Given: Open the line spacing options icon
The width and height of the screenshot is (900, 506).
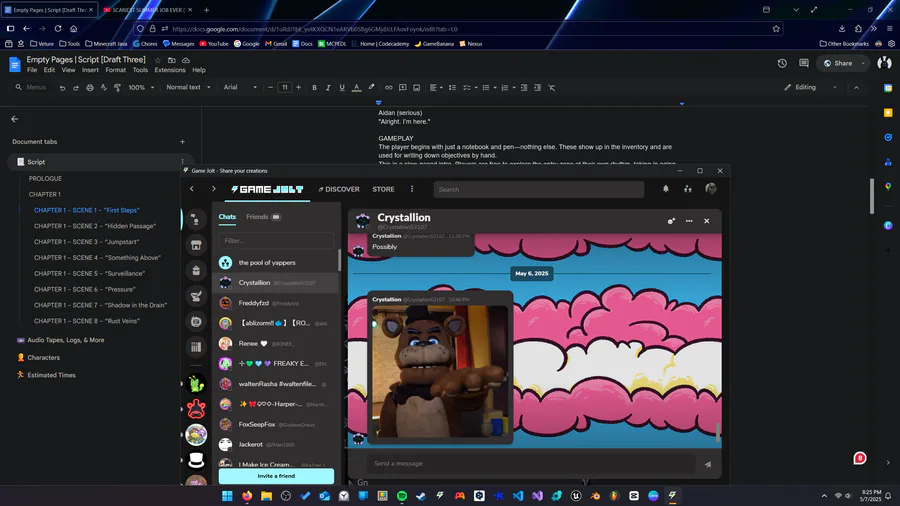Looking at the screenshot, I should coord(452,87).
